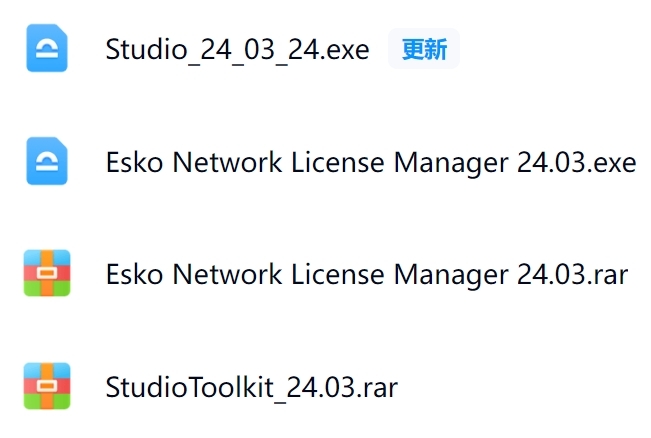
Task: Click "24.03.exe" text of License Manager installer
Action: 576,162
